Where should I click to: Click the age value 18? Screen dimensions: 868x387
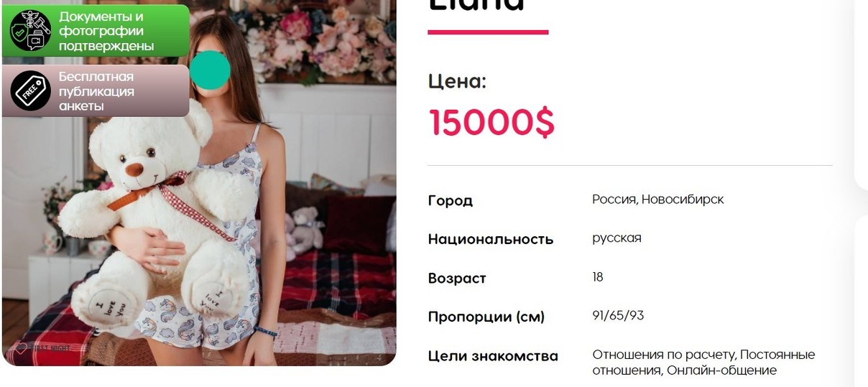coord(598,276)
